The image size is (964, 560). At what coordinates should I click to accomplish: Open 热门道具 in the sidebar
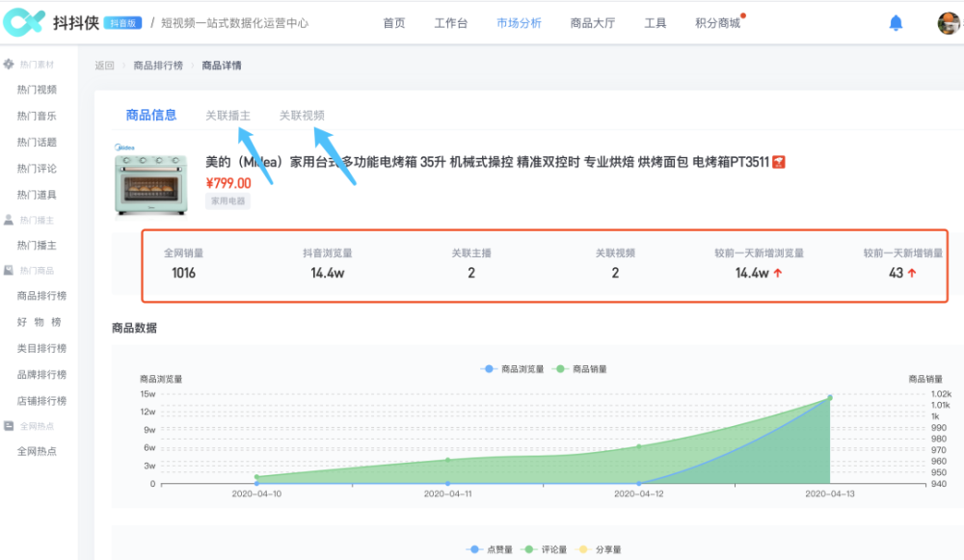pos(37,196)
